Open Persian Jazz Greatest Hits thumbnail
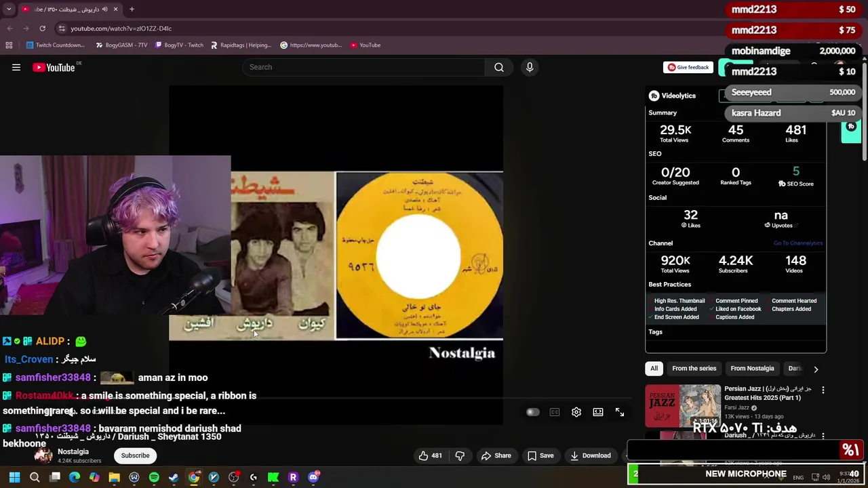 pyautogui.click(x=683, y=405)
